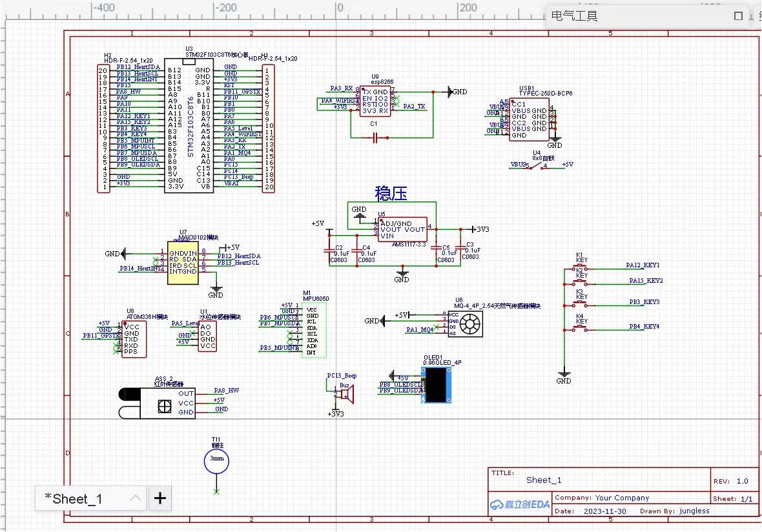Toggle the K1 KEY push-button switch symbol

coord(580,269)
